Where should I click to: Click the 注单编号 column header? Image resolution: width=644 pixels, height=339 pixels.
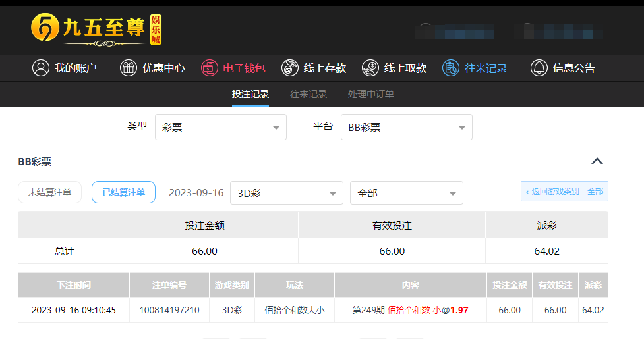[x=169, y=285]
